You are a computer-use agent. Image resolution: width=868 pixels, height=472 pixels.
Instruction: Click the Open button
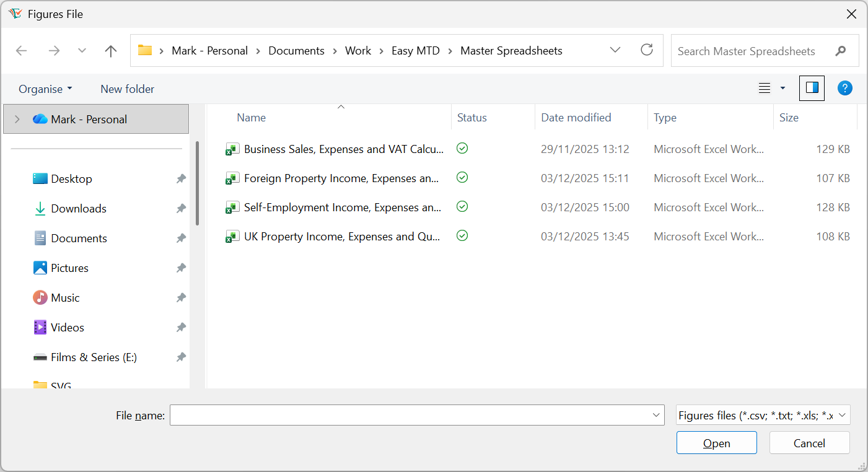[716, 443]
